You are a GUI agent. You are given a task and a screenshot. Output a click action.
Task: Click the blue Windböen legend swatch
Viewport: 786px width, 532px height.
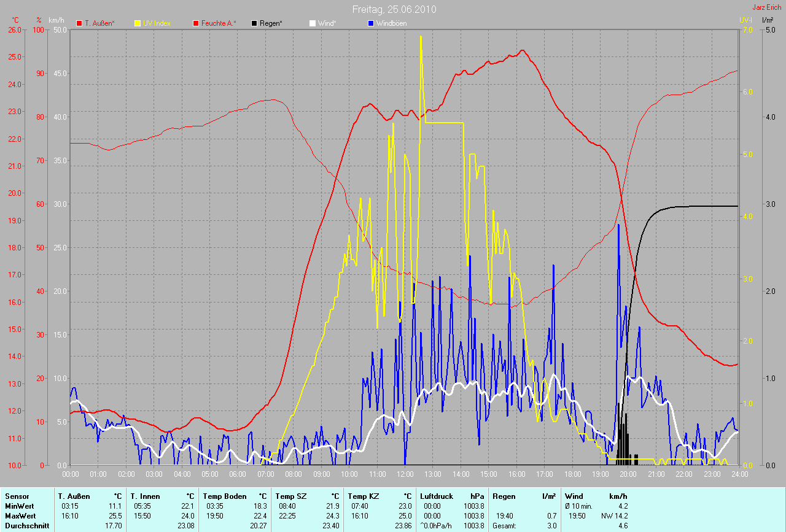(x=370, y=23)
